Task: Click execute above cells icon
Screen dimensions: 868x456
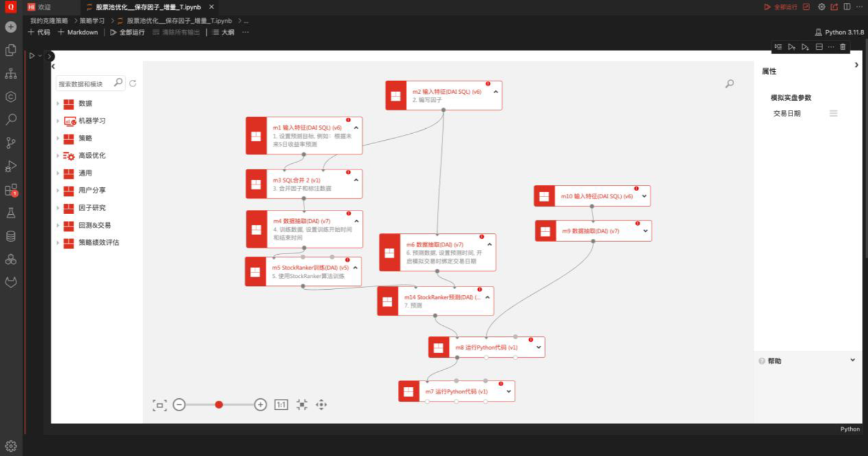Action: [792, 47]
